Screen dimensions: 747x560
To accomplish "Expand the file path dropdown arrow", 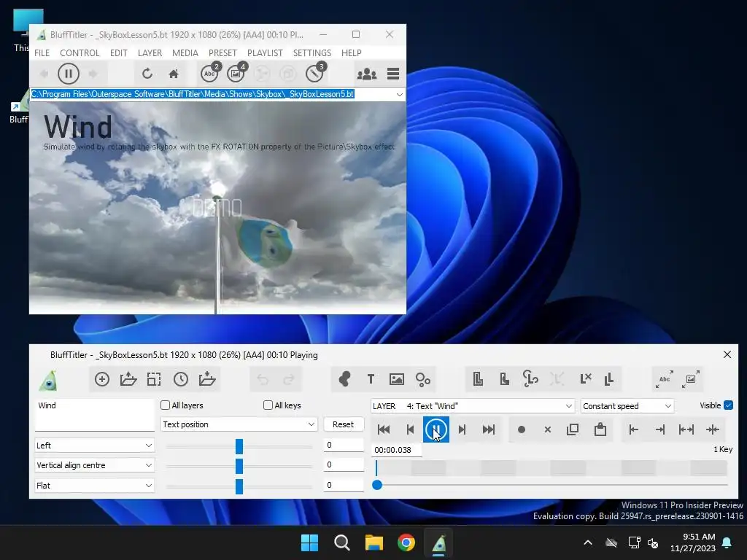I will (x=399, y=94).
